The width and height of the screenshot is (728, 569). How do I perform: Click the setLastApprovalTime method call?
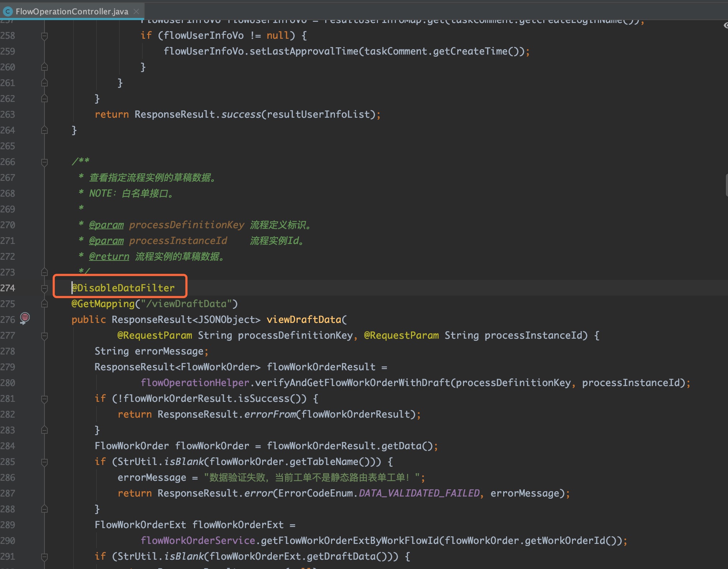(x=304, y=51)
